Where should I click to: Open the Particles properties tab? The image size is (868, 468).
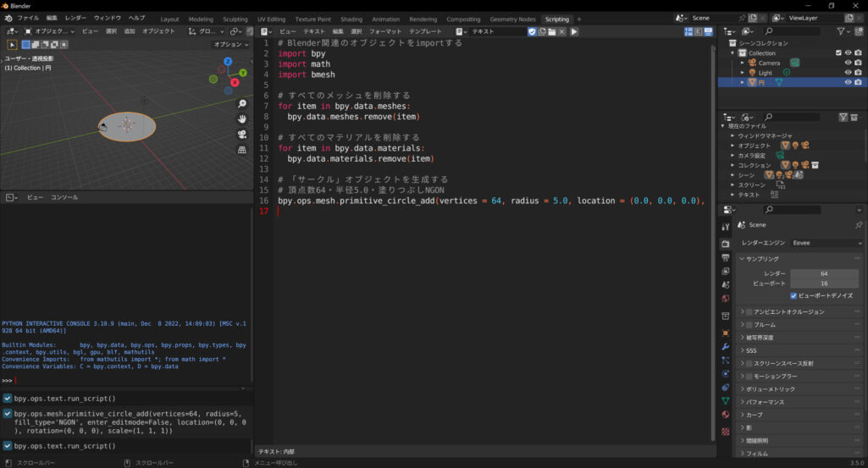(x=725, y=361)
